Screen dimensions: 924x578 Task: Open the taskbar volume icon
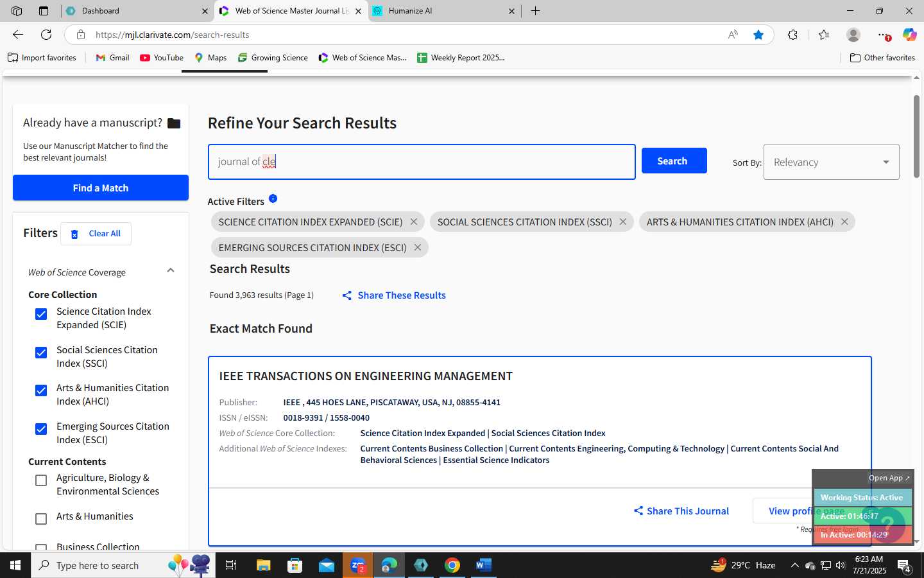(841, 565)
